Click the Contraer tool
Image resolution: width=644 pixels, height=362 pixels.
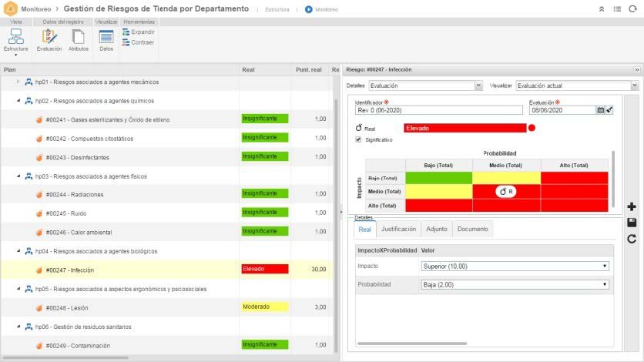click(138, 42)
